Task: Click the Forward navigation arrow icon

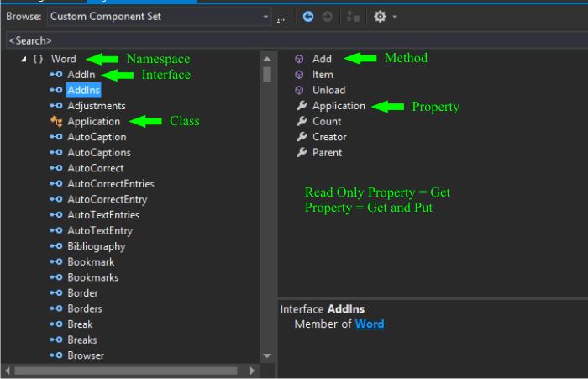Action: pyautogui.click(x=328, y=17)
